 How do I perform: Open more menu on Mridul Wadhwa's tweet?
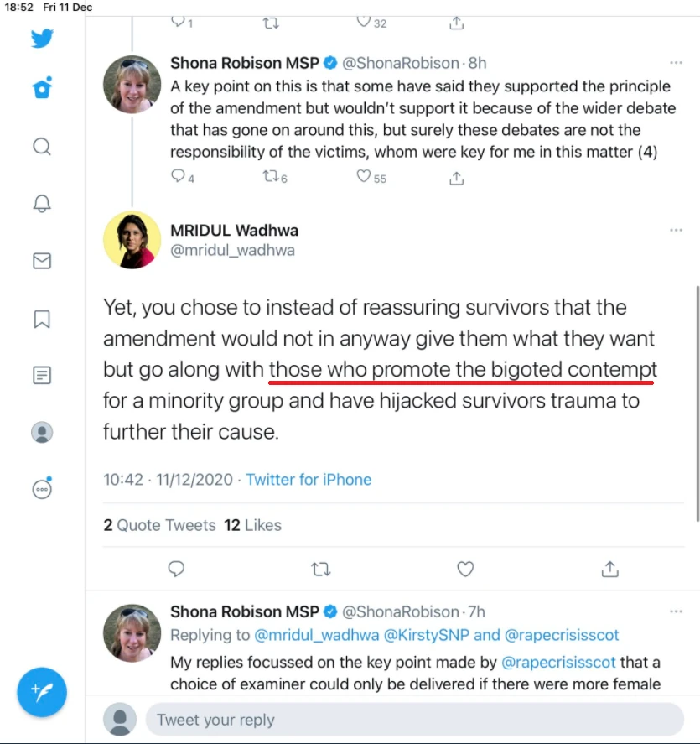point(676,231)
